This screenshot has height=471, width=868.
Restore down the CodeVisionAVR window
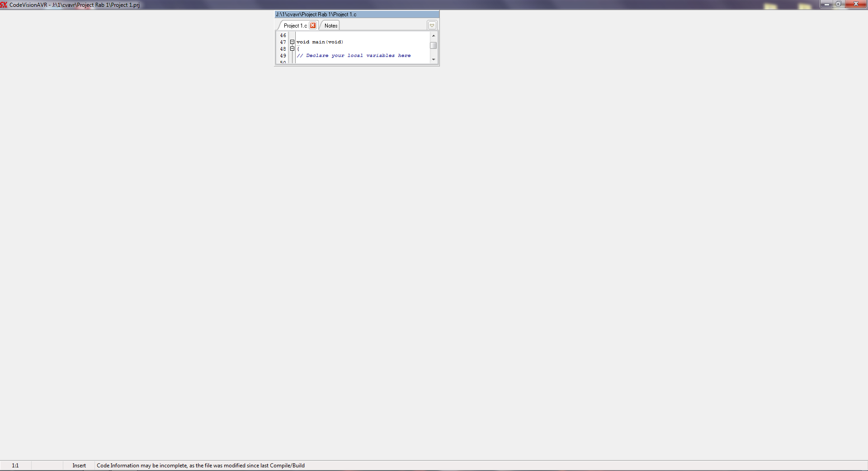coord(839,4)
